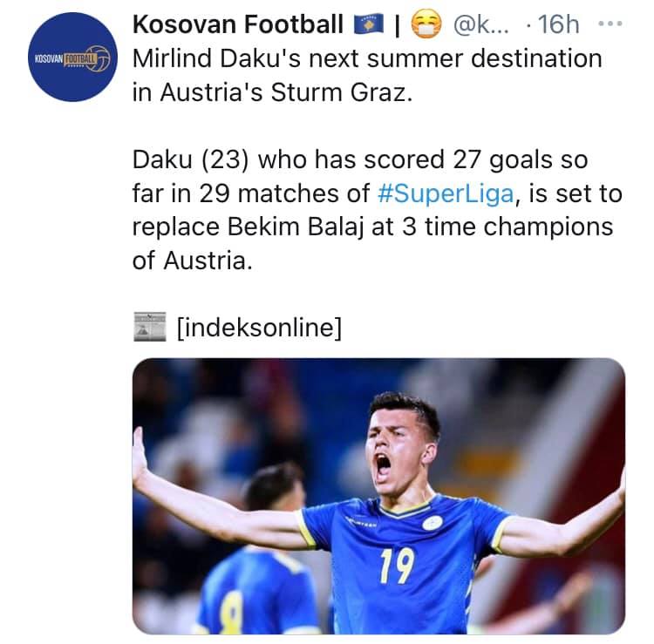Click the truncated @k... username handle

480,25
